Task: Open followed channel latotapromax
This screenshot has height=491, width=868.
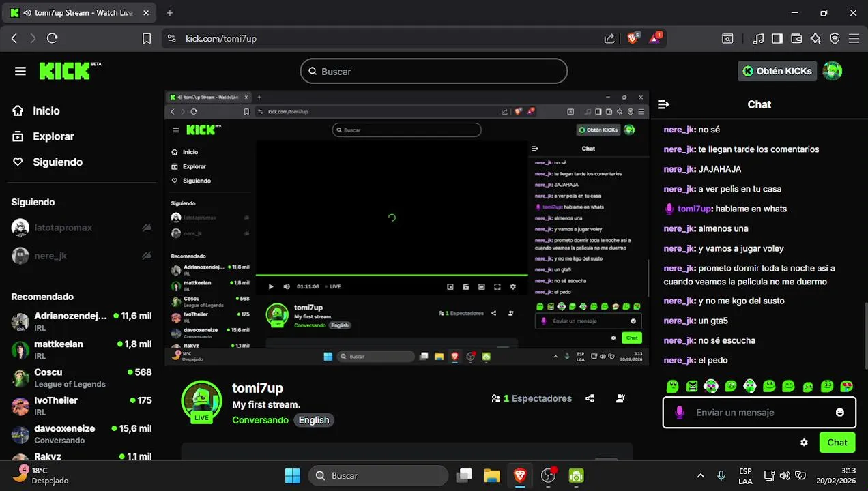Action: click(x=81, y=228)
